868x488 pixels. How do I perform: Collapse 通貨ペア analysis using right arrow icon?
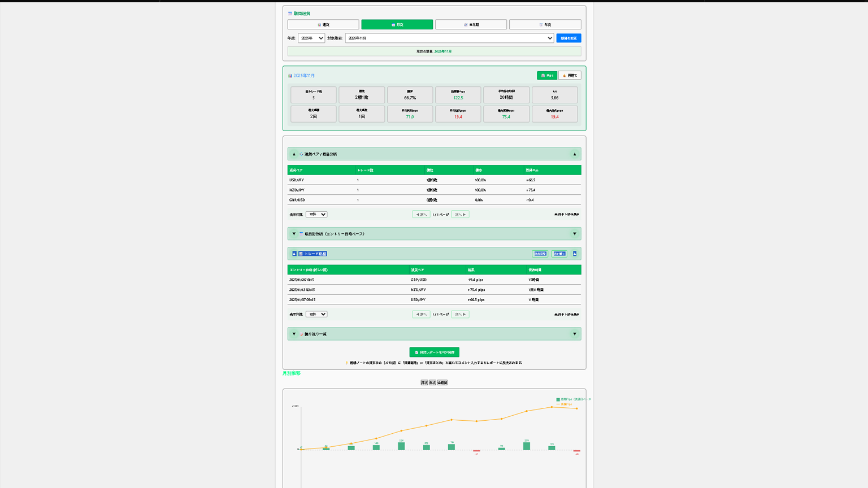pyautogui.click(x=575, y=154)
